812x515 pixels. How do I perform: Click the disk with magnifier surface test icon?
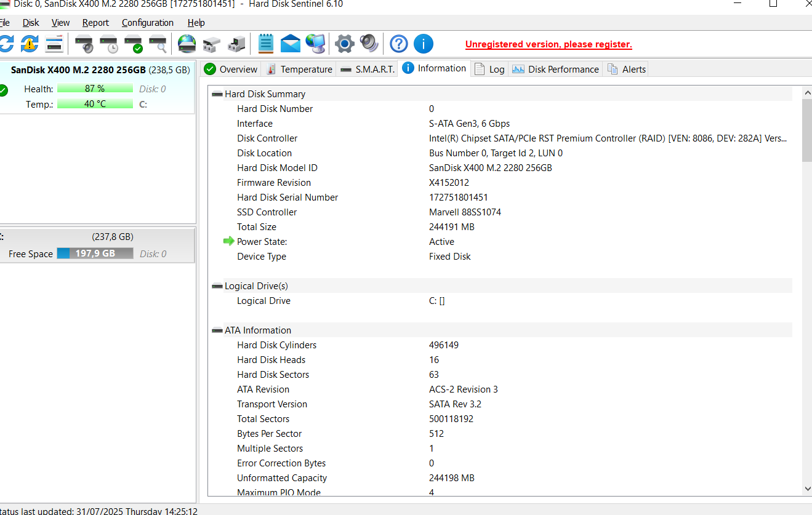coord(158,44)
